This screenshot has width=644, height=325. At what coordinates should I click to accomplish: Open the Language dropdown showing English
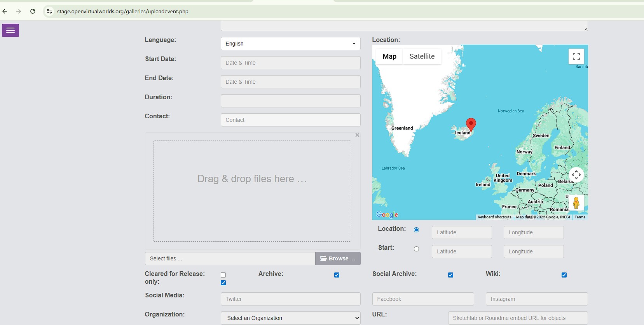pos(290,44)
